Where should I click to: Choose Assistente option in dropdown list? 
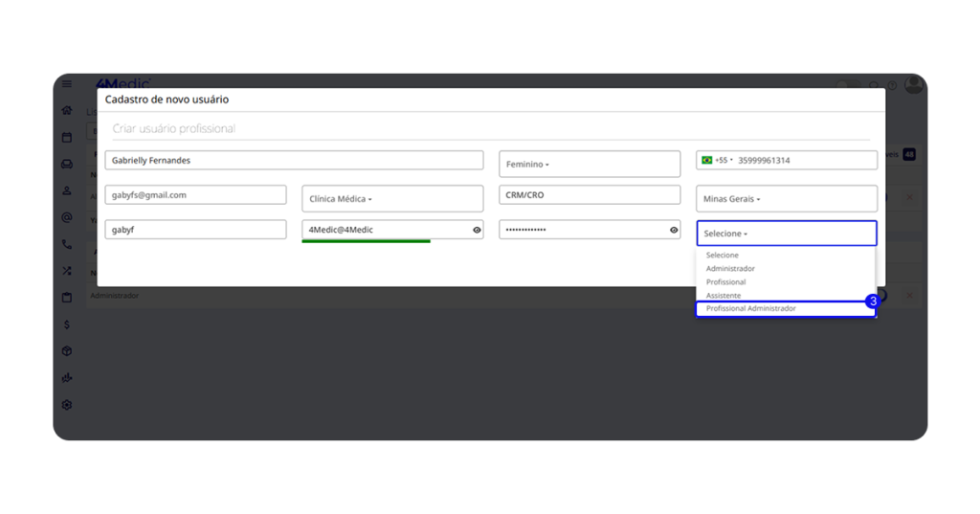(x=724, y=296)
